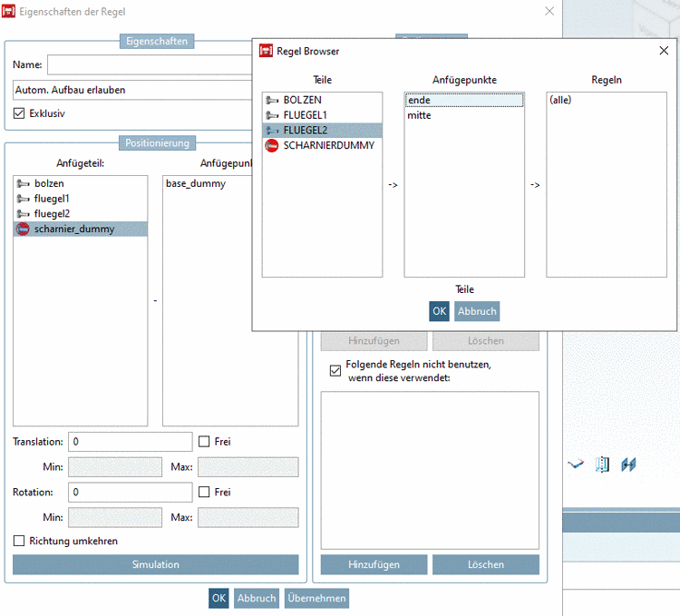Viewport: 680px width, 616px height.
Task: Click the Positionierung group header
Action: [157, 143]
